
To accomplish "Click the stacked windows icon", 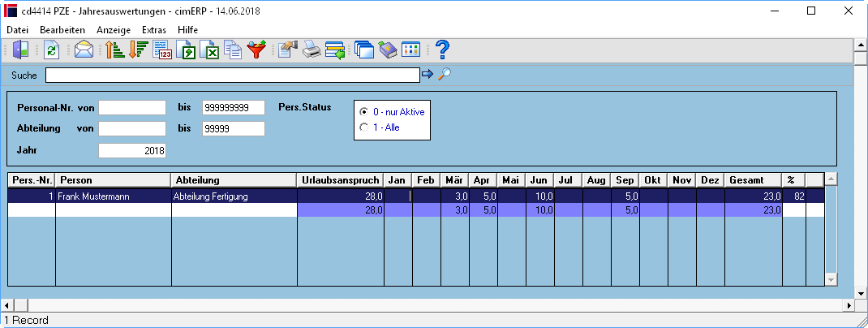I will [364, 50].
